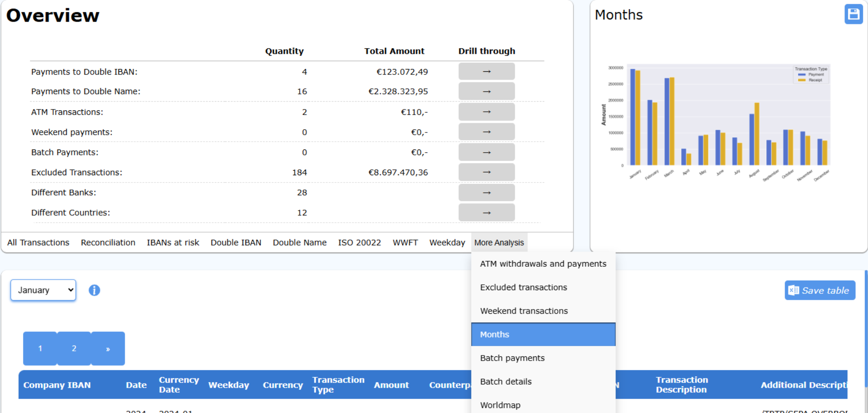Select Months from the dropdown menu

point(543,334)
